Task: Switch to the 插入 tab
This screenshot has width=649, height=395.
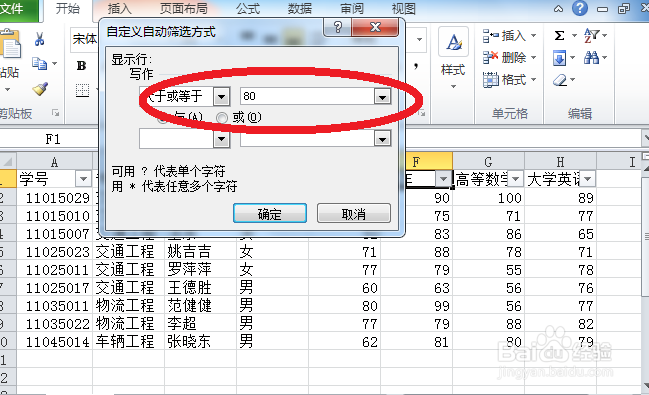Action: click(120, 9)
